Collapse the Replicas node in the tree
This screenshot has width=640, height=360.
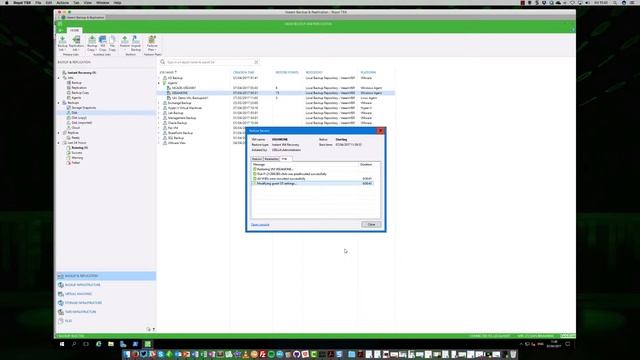[x=59, y=133]
